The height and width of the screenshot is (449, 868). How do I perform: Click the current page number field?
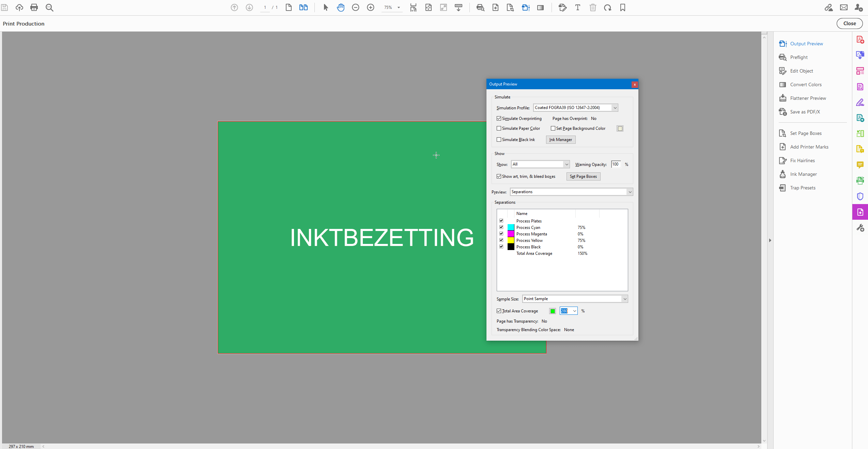click(265, 7)
